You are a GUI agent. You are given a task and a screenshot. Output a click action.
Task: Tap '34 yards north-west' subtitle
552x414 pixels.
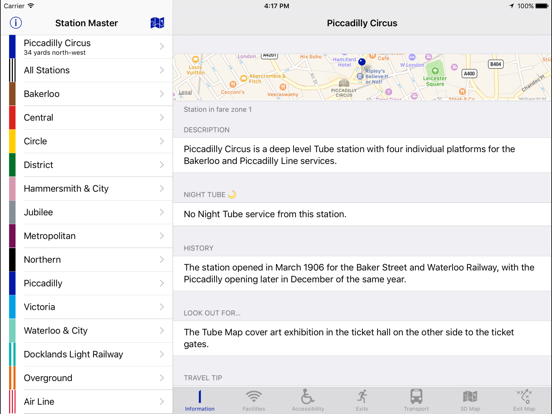(x=55, y=53)
